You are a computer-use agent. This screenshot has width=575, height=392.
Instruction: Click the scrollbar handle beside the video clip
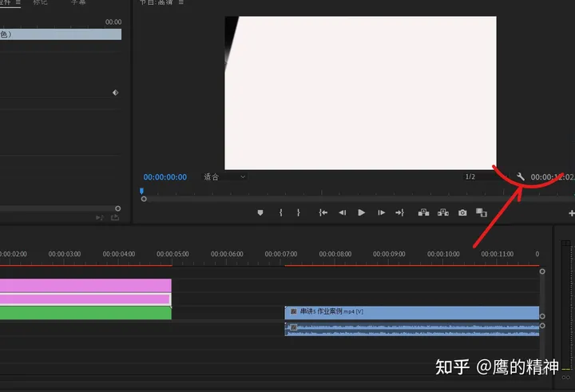542,316
